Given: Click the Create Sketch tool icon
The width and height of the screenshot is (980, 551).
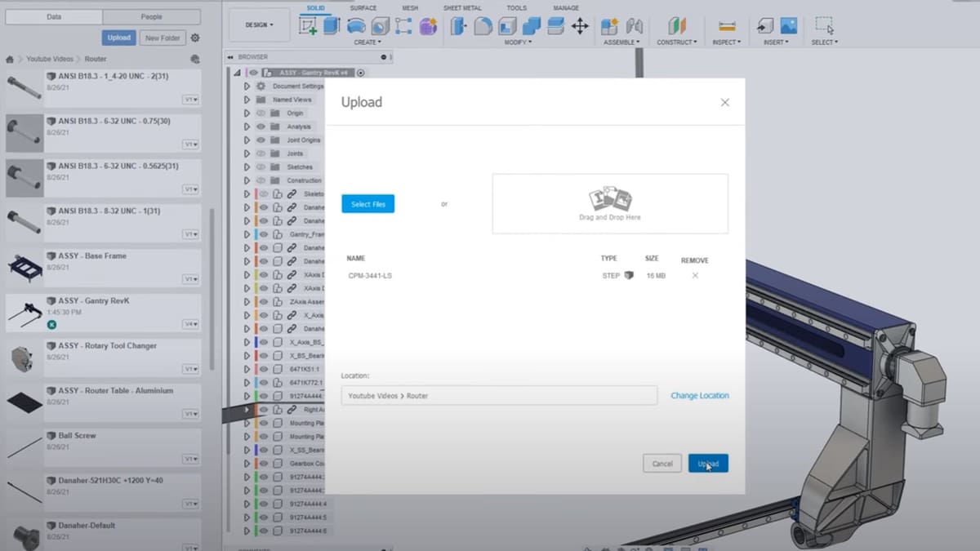Looking at the screenshot, I should (308, 26).
